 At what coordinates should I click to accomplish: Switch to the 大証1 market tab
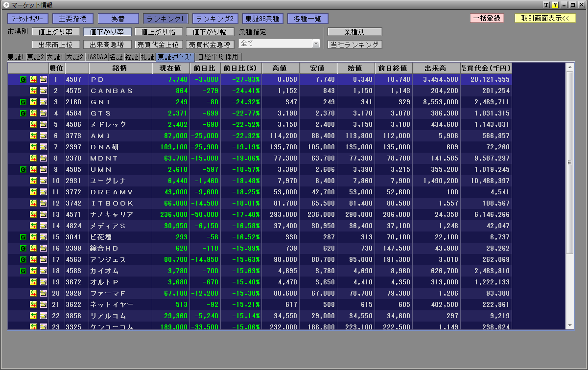pos(55,57)
